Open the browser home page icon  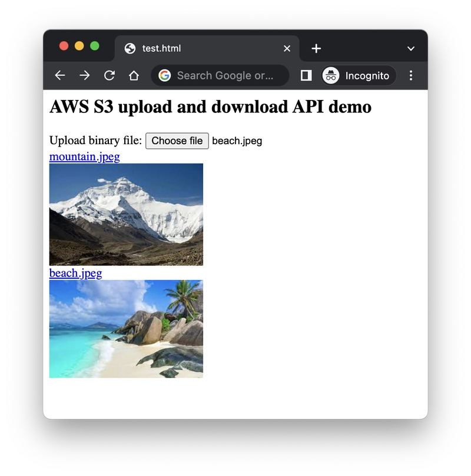(x=134, y=75)
